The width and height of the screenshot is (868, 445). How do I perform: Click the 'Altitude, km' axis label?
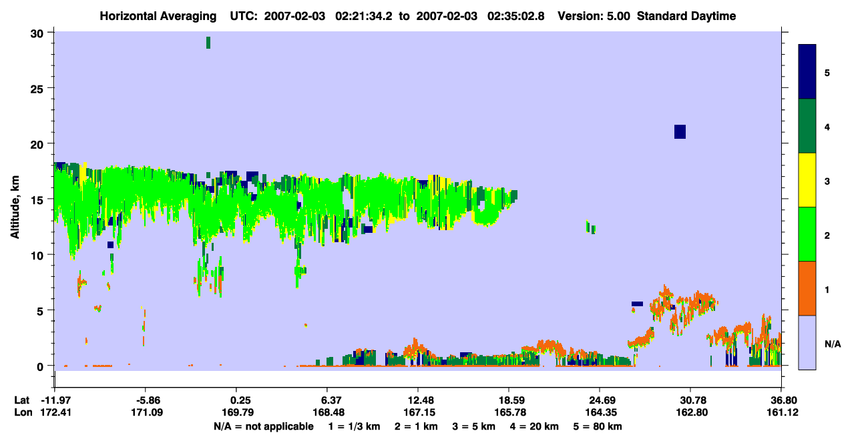[15, 207]
